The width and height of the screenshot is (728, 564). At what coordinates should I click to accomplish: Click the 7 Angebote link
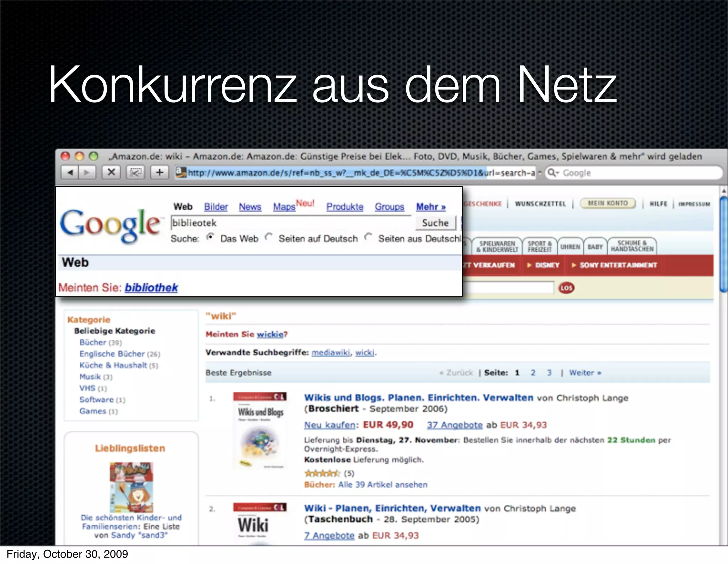[x=329, y=535]
